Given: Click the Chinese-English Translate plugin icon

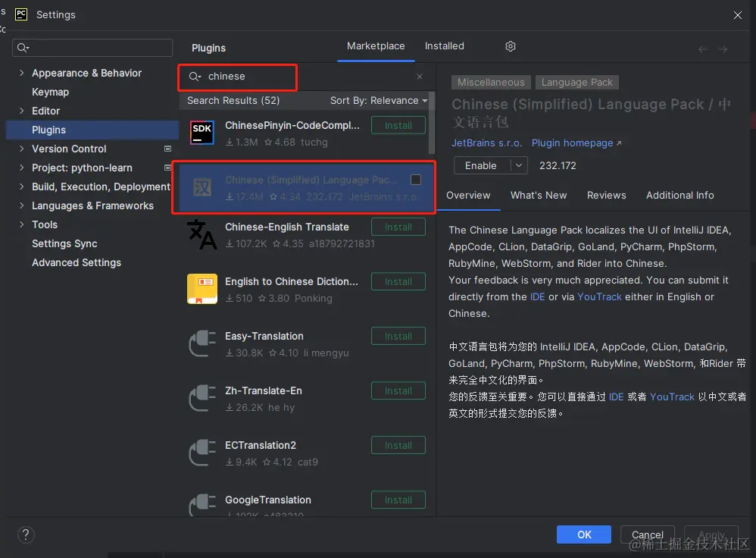Looking at the screenshot, I should (x=201, y=234).
